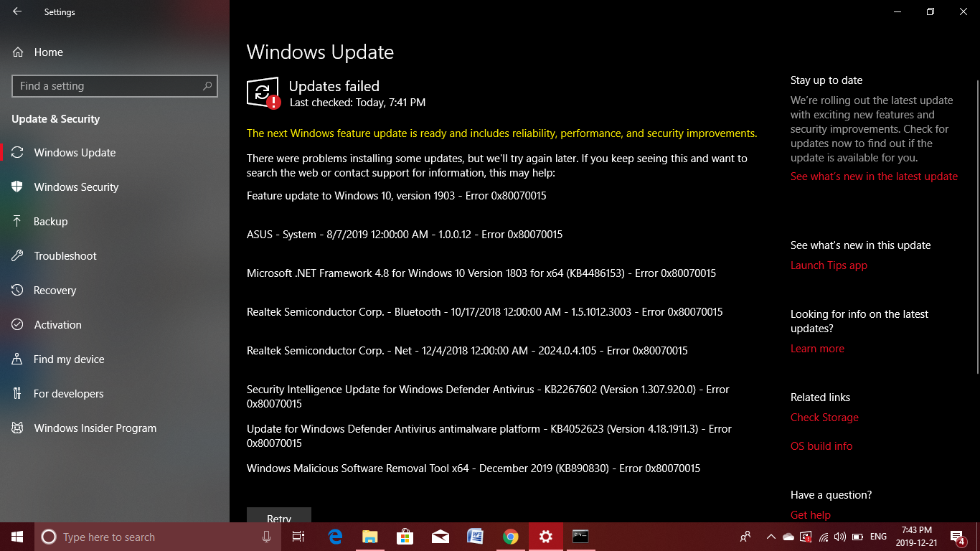The width and height of the screenshot is (980, 551).
Task: Open the Check Storage link
Action: click(x=824, y=418)
